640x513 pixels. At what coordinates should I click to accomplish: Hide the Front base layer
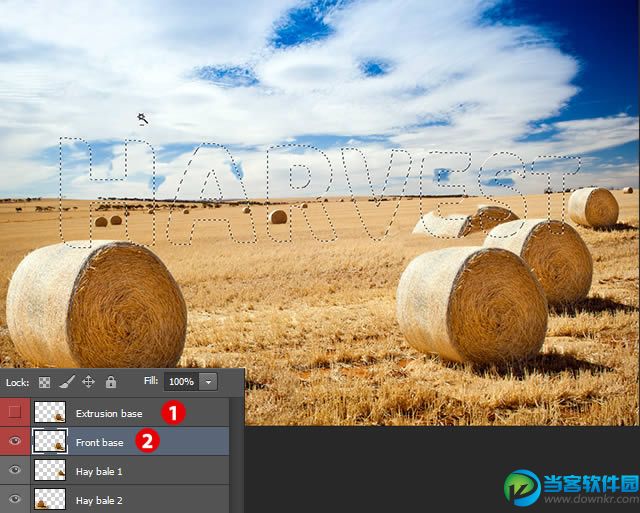click(15, 441)
